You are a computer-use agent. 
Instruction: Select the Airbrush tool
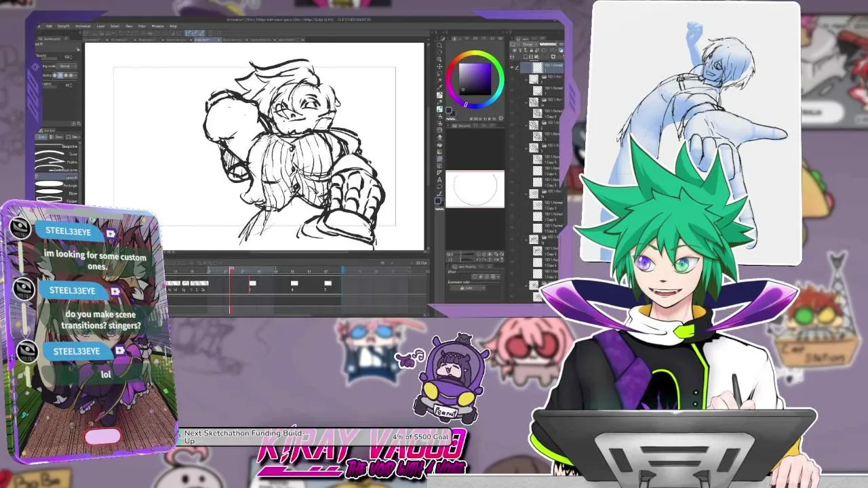click(x=439, y=116)
